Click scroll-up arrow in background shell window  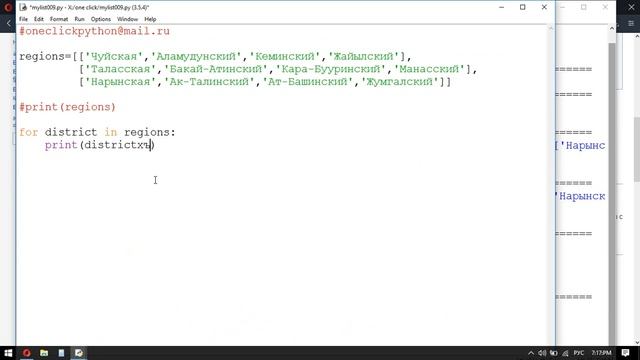click(x=611, y=29)
